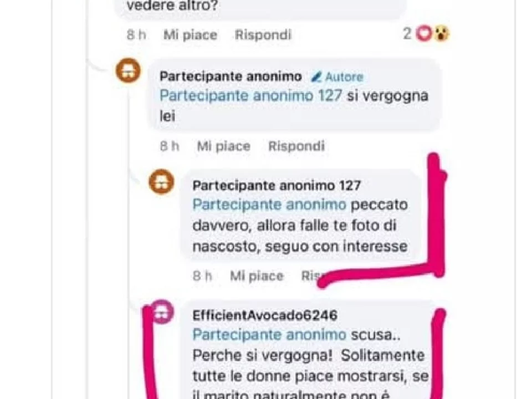Open the reactions count showing 2
Image resolution: width=532 pixels, height=399 pixels.
click(x=407, y=34)
